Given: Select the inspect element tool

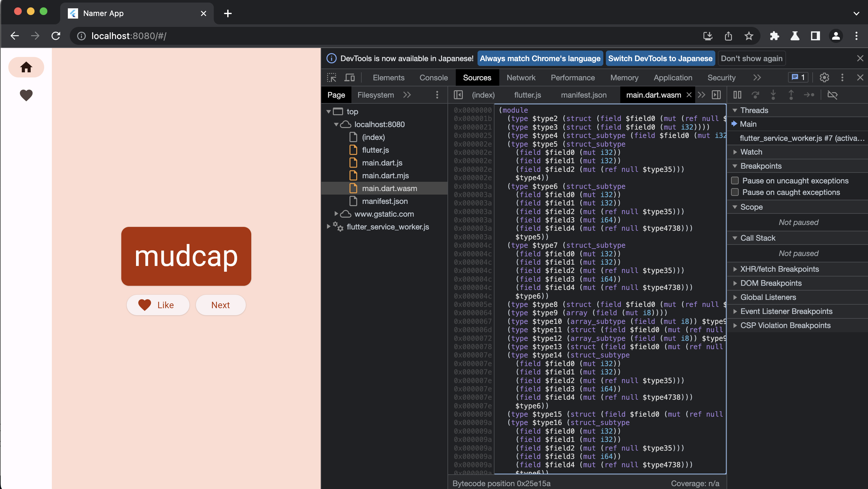Looking at the screenshot, I should click(332, 77).
